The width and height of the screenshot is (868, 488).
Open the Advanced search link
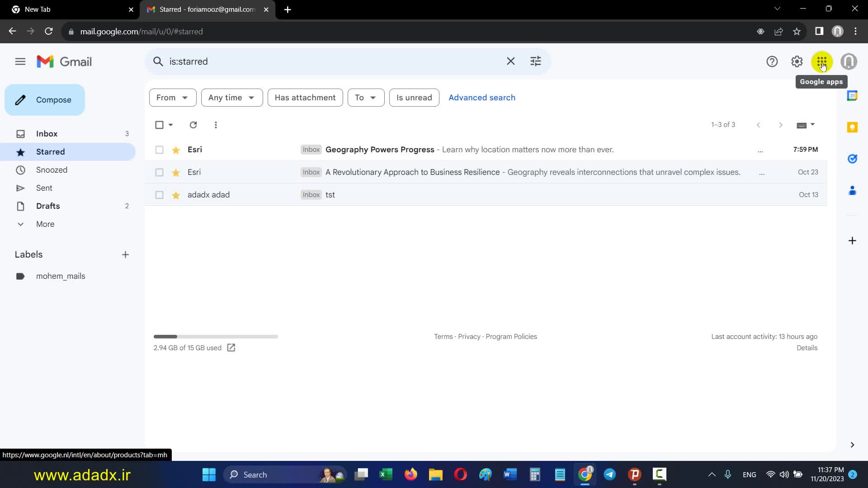point(481,98)
